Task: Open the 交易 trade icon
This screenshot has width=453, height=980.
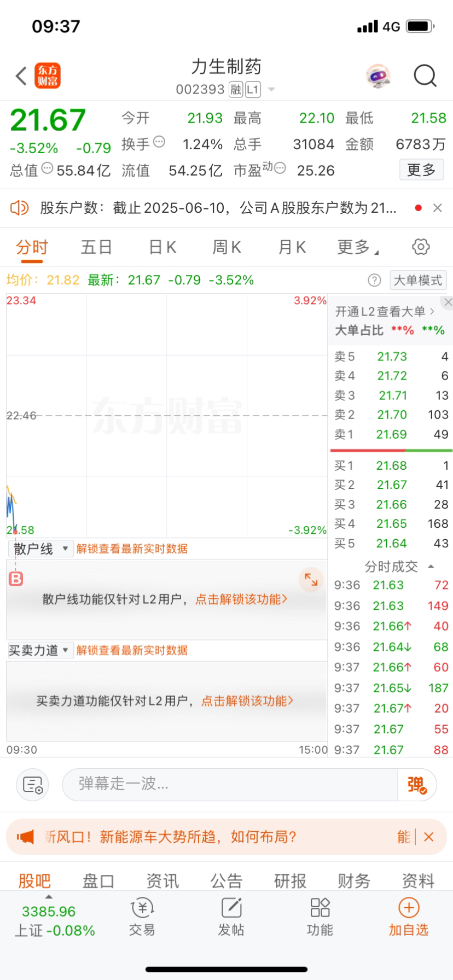Action: pos(142,917)
